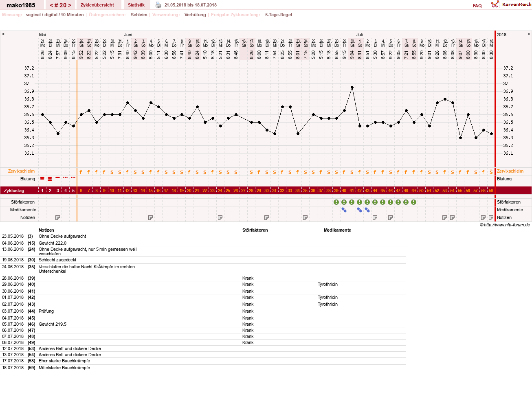Open the note icon on cycle day 24

click(x=220, y=218)
